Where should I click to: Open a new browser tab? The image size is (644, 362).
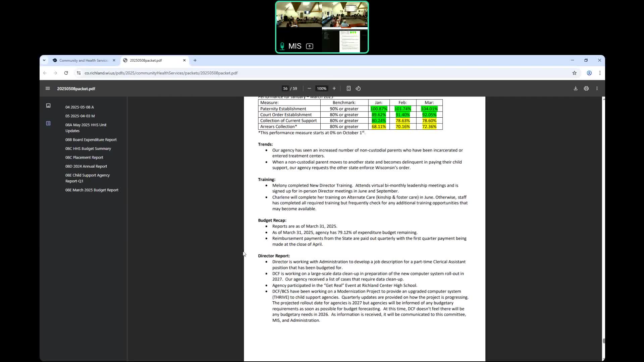coord(195,60)
